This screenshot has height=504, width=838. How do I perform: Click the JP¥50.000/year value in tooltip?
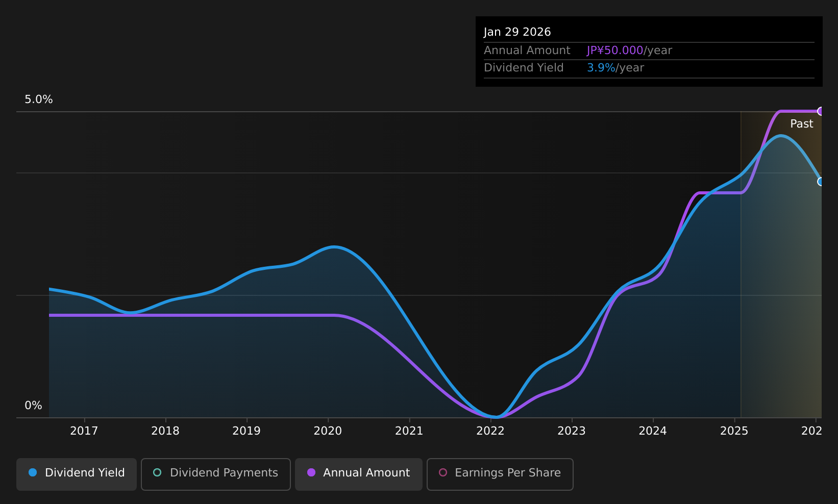pyautogui.click(x=629, y=51)
